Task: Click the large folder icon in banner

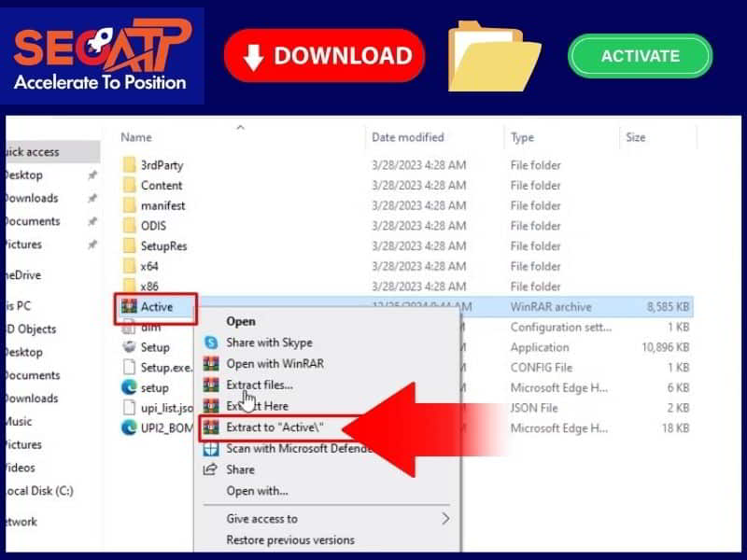Action: click(x=494, y=56)
